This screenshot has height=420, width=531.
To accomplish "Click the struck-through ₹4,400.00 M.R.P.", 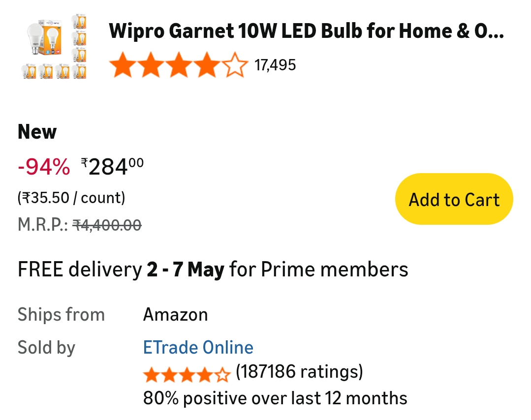I will tap(107, 225).
